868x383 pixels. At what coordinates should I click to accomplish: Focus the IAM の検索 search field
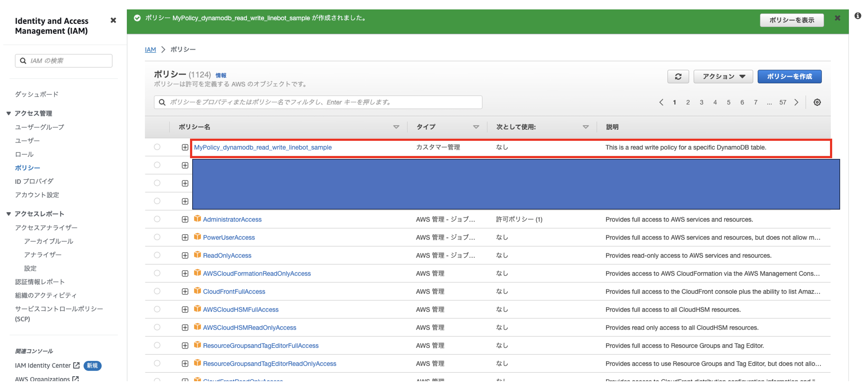(64, 60)
